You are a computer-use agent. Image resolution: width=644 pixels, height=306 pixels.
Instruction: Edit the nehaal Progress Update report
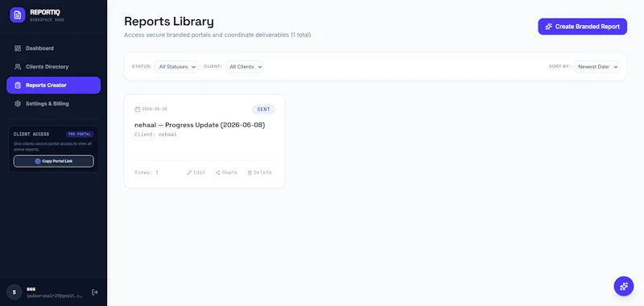pyautogui.click(x=196, y=172)
